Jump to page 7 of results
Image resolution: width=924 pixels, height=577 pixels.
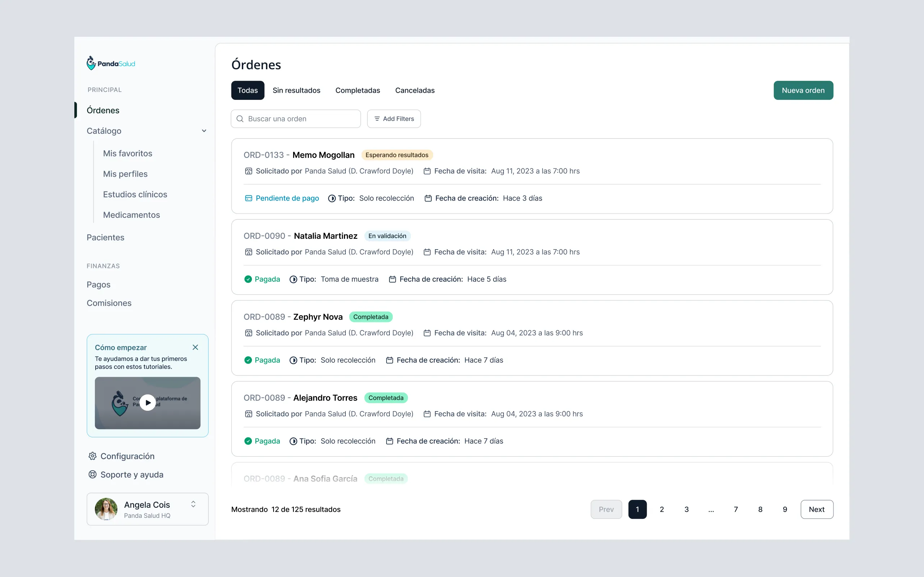pos(735,509)
